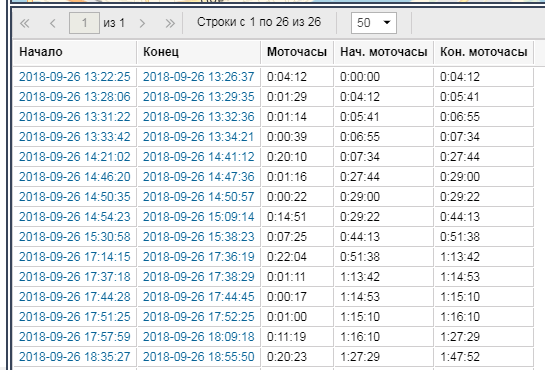
Task: Open start time 2018-09-26 17:14:15 link
Action: coord(75,257)
